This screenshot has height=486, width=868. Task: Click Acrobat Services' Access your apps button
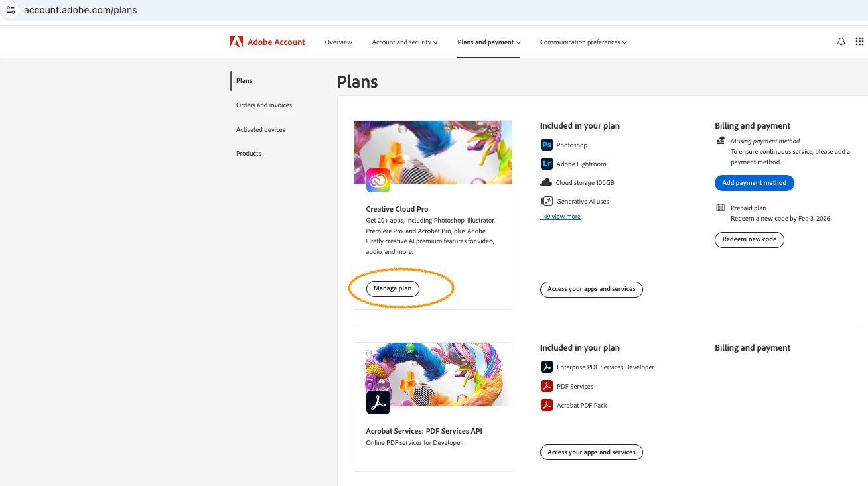coord(591,452)
